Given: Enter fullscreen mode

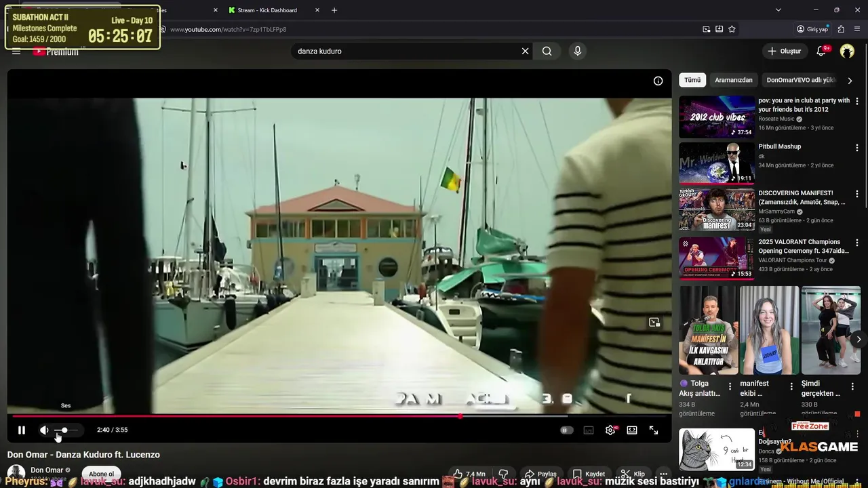Looking at the screenshot, I should 654,430.
